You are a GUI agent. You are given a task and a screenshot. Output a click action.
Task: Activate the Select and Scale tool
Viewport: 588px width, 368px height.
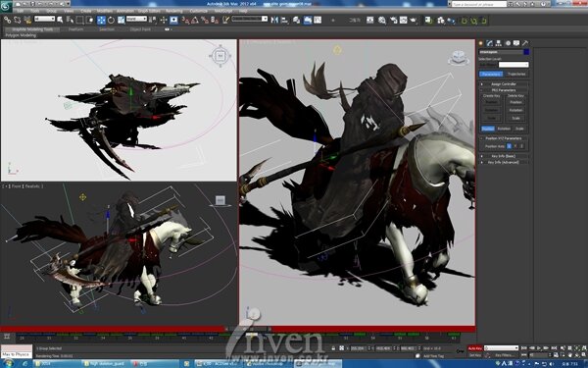pyautogui.click(x=122, y=20)
